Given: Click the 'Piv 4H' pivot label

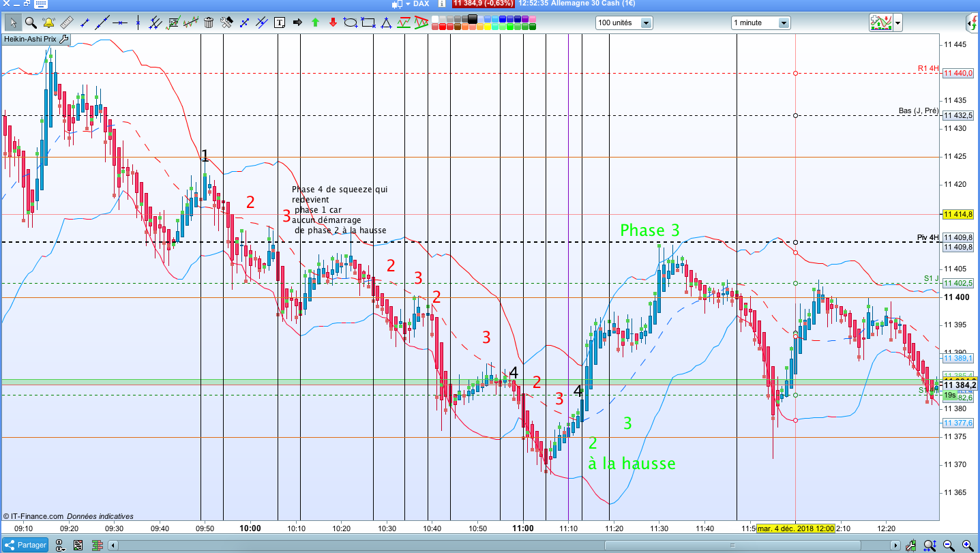Looking at the screenshot, I should 928,237.
